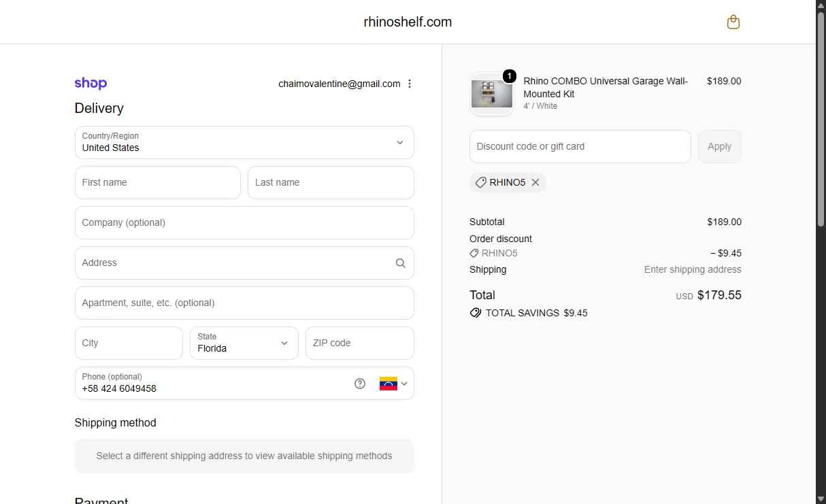Focus the First name field
The height and width of the screenshot is (504, 826).
158,182
